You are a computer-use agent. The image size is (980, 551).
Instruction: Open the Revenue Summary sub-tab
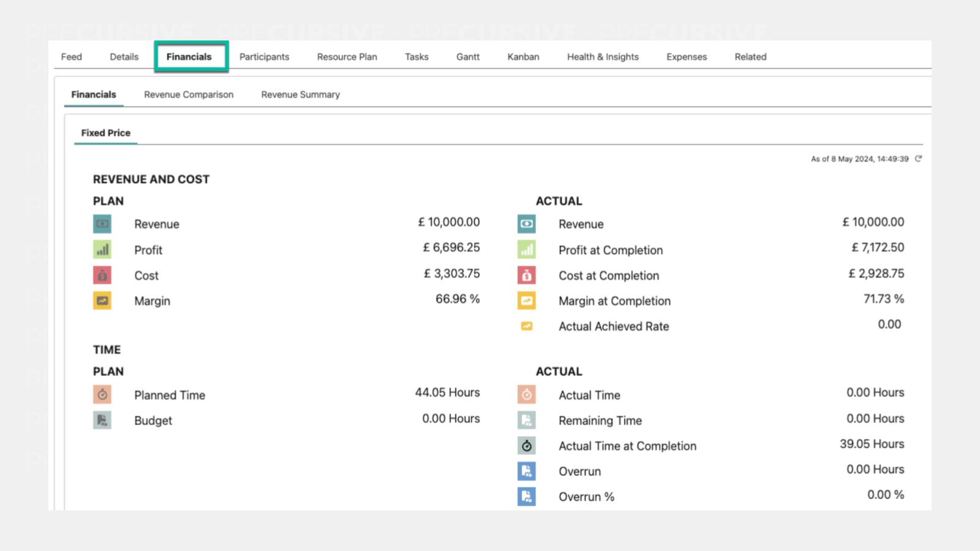click(300, 95)
